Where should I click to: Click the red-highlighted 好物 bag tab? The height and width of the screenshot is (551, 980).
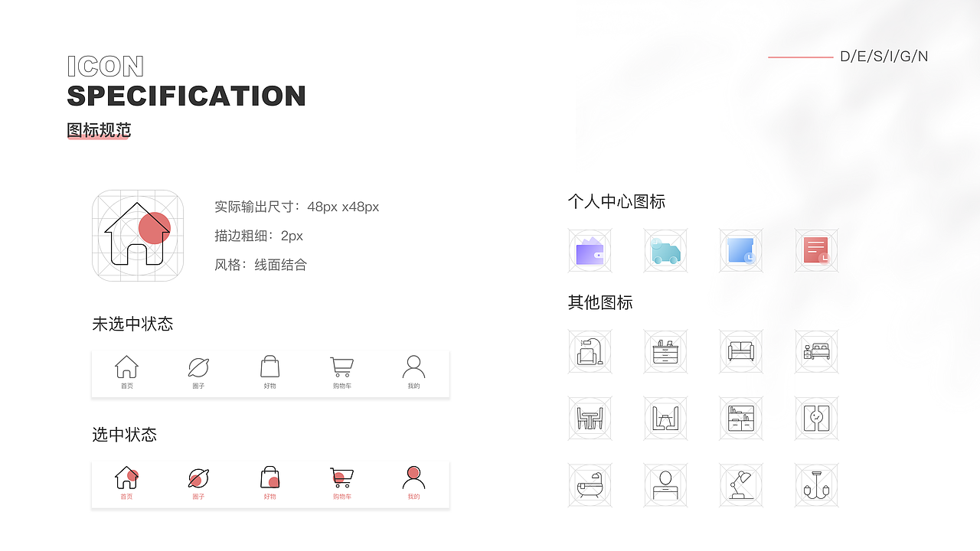(x=269, y=484)
